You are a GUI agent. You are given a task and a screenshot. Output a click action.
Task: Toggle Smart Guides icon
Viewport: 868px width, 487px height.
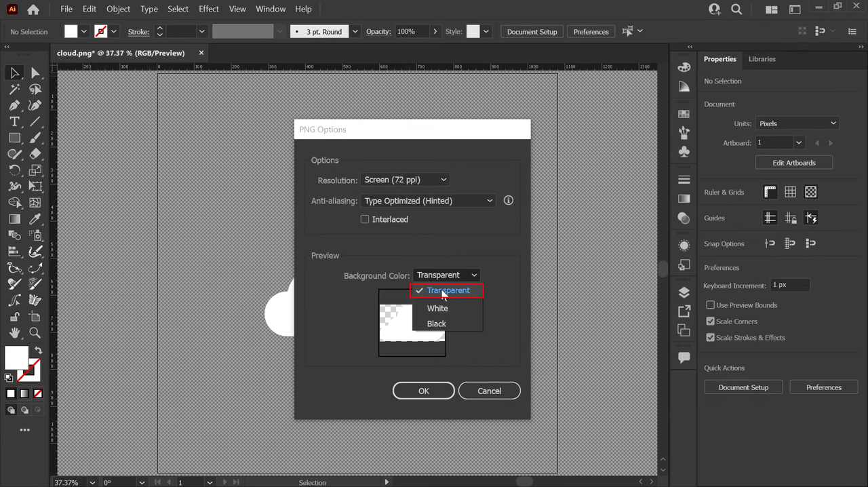pyautogui.click(x=811, y=218)
